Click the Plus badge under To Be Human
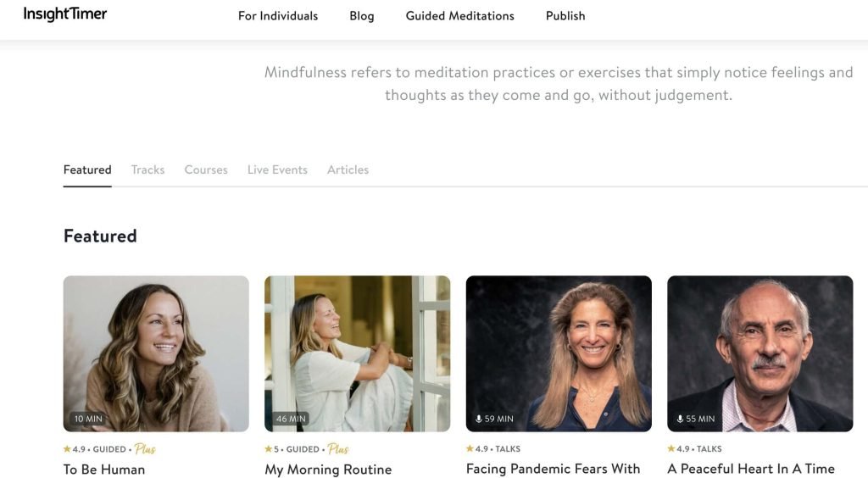This screenshot has width=868, height=478. click(x=145, y=449)
